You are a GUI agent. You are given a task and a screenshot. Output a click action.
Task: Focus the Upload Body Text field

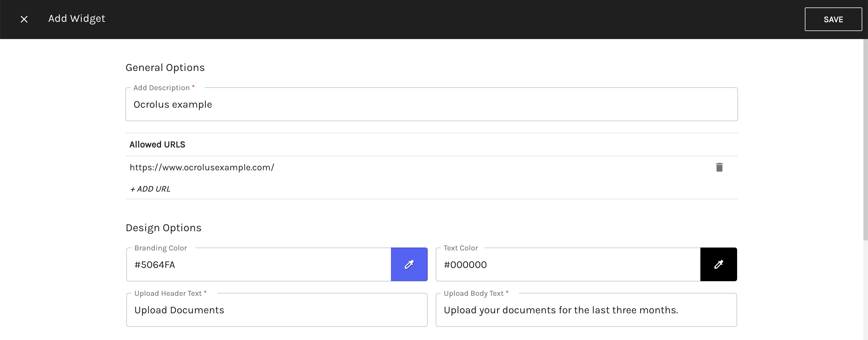pyautogui.click(x=586, y=310)
